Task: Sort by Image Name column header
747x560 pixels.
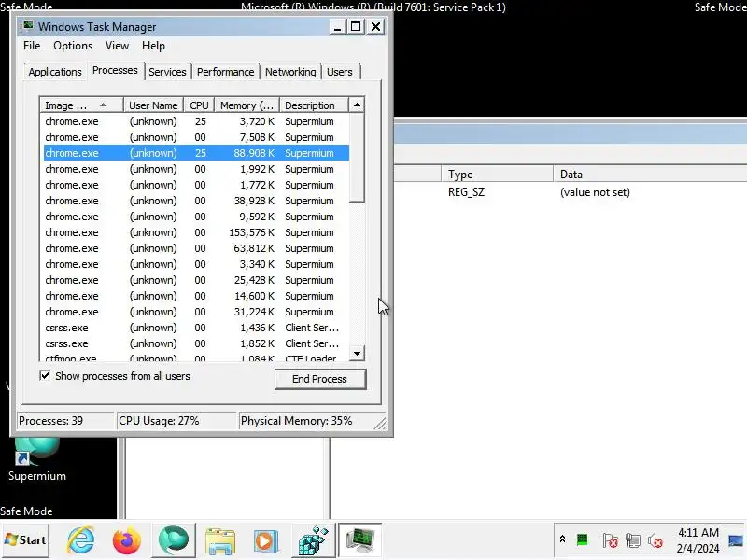Action: (x=81, y=105)
